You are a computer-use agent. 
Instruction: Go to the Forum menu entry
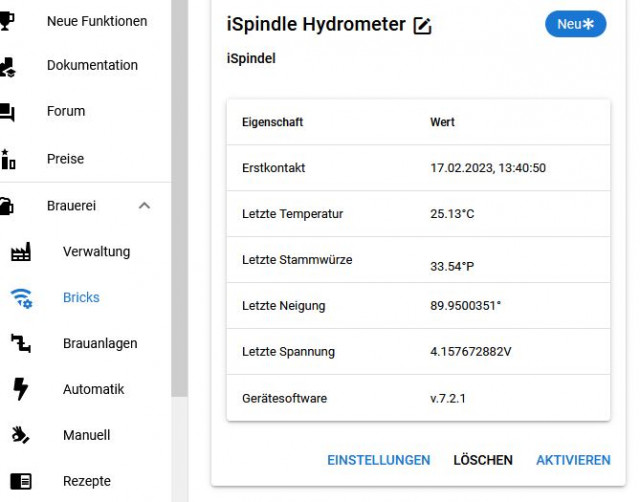(x=66, y=111)
